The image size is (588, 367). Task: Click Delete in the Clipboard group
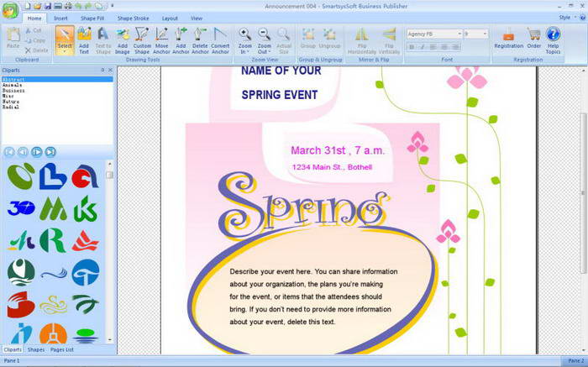(36, 50)
